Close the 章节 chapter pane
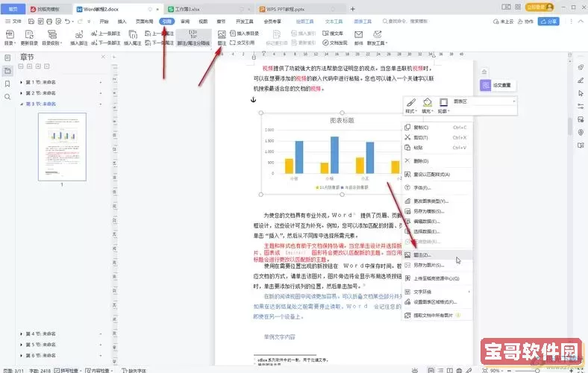 pyautogui.click(x=103, y=57)
